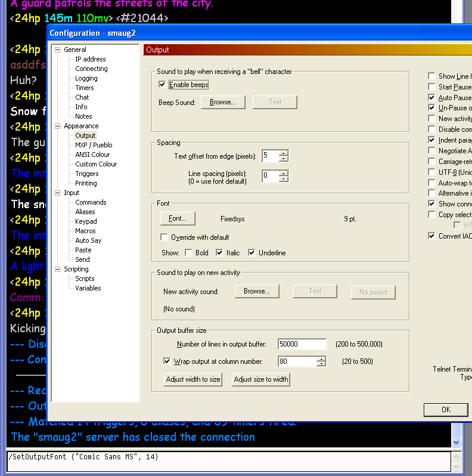Uncheck the Underline display option
472x476 pixels.
point(251,252)
